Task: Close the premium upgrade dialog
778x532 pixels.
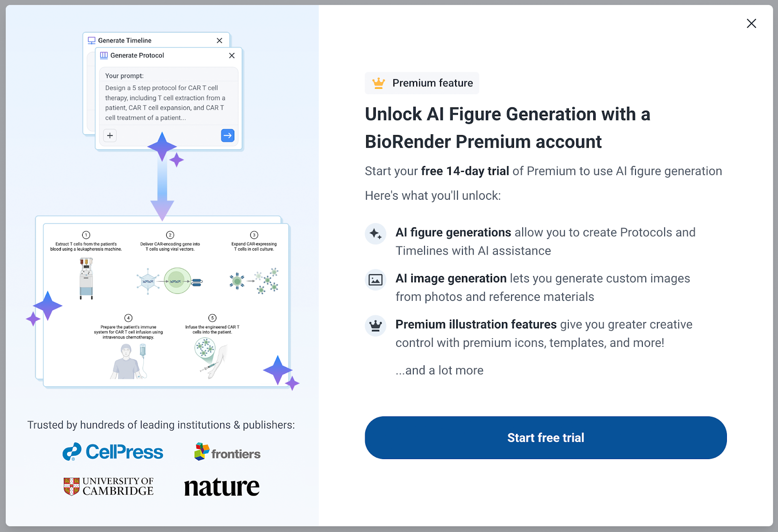Action: [x=751, y=23]
